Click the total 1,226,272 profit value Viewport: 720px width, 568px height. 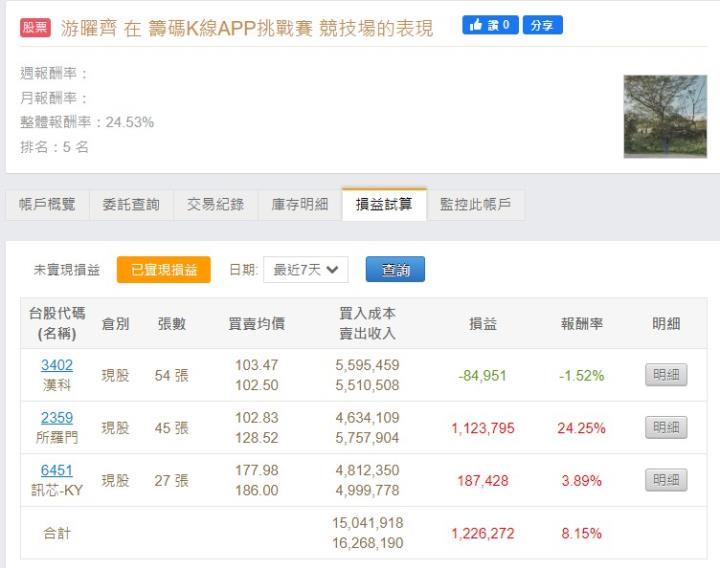[483, 534]
